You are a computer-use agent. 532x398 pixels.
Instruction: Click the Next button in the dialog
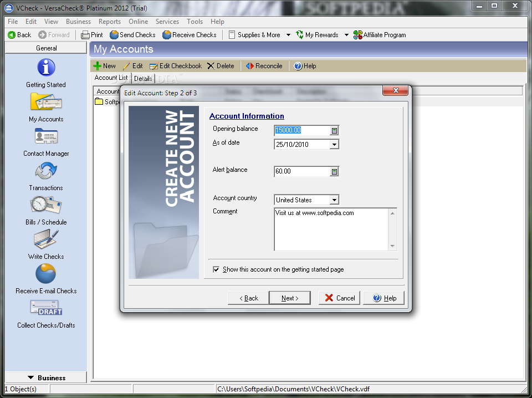290,298
